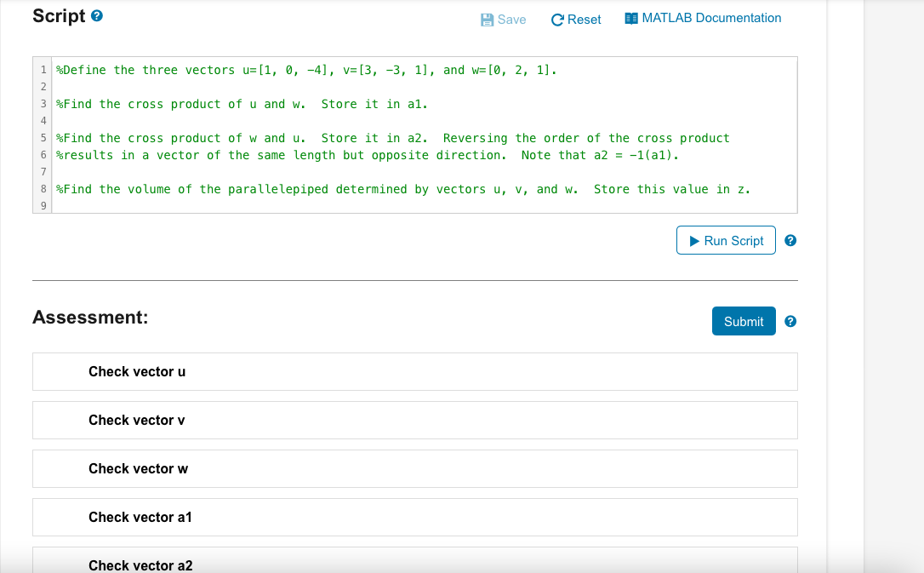Click Run Script to execute the code
The width and height of the screenshot is (924, 573).
[x=726, y=240]
